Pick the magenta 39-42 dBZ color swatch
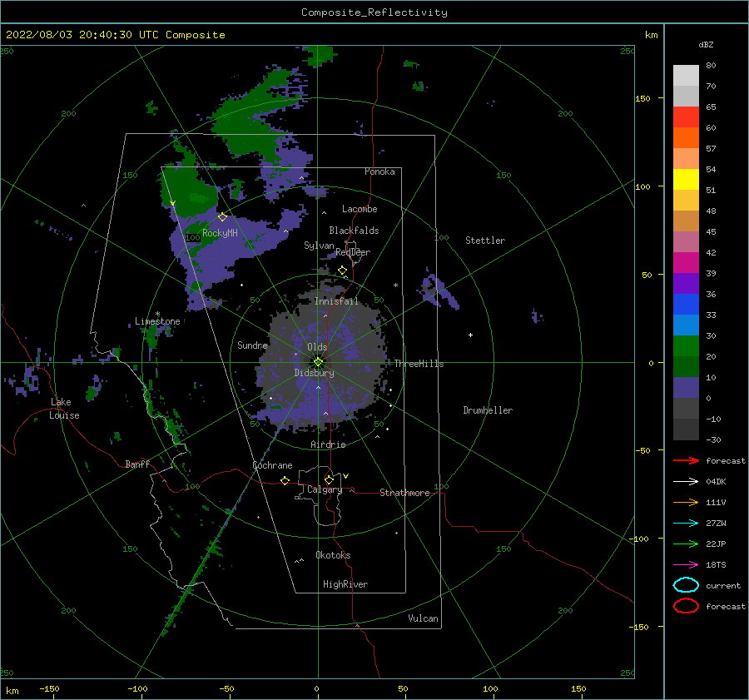This screenshot has height=700, width=749. coord(686,263)
